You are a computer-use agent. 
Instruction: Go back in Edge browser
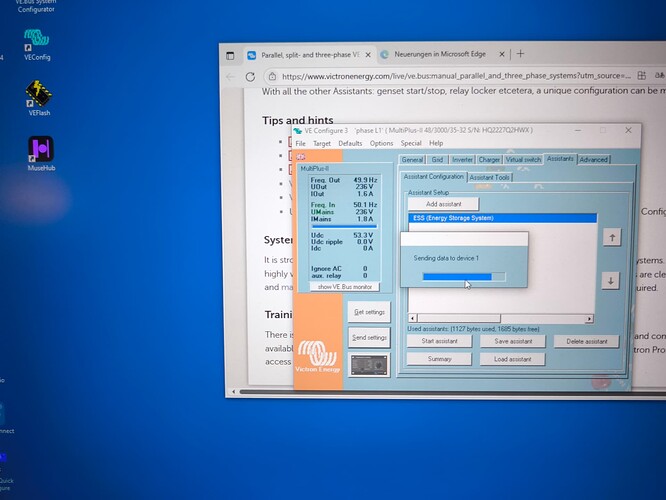(x=230, y=77)
